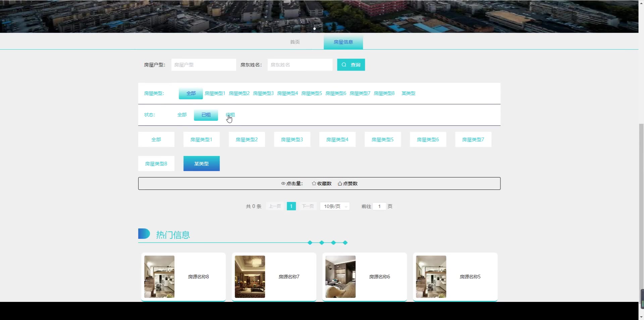
Task: Switch to the 首页 tab
Action: coord(295,42)
